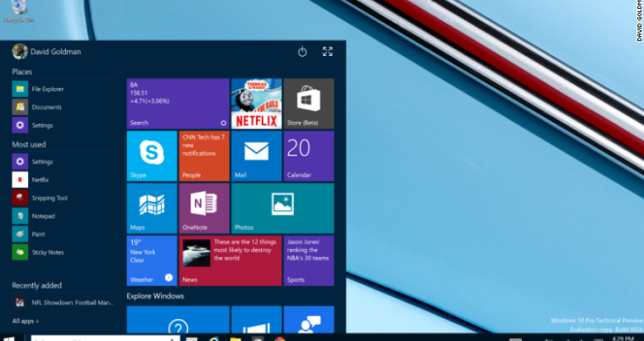This screenshot has height=341, width=644.
Task: Open the Calendar tile showing 20
Action: click(x=309, y=156)
